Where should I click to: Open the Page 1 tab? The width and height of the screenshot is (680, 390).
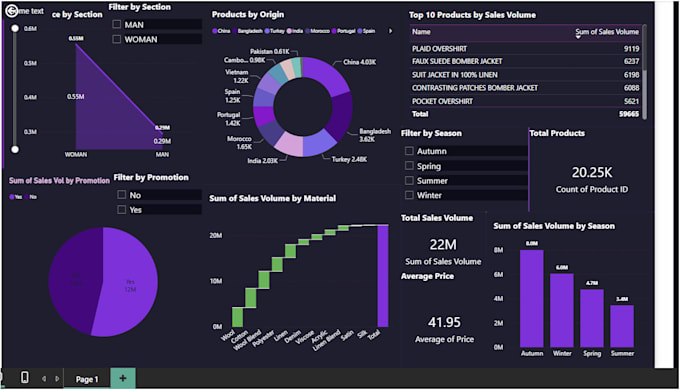coord(87,379)
